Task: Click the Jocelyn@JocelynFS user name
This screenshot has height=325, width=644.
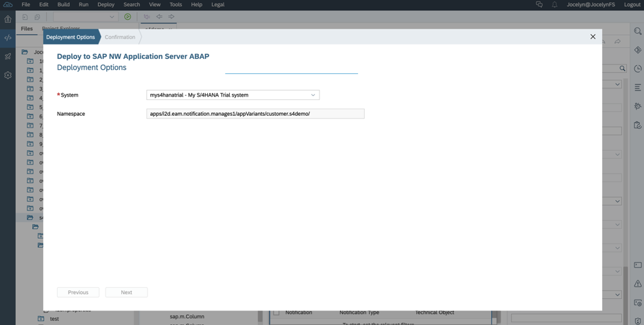Action: (x=591, y=5)
